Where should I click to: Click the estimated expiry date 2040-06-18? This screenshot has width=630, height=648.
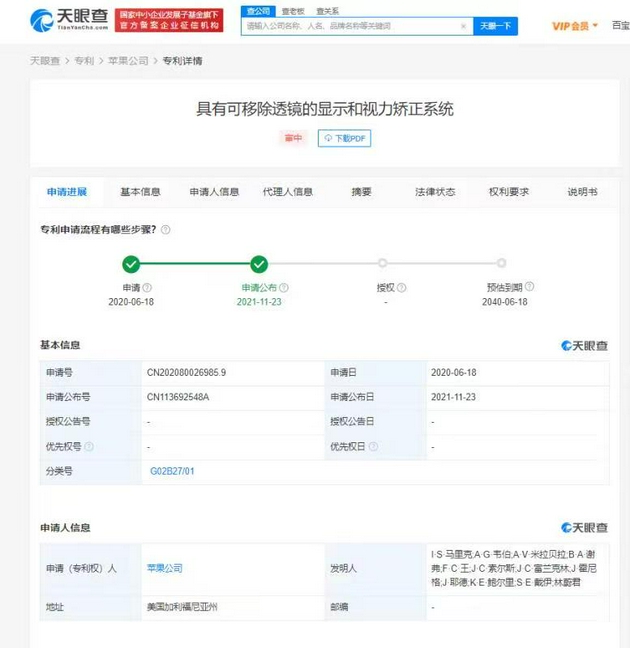[x=505, y=302]
